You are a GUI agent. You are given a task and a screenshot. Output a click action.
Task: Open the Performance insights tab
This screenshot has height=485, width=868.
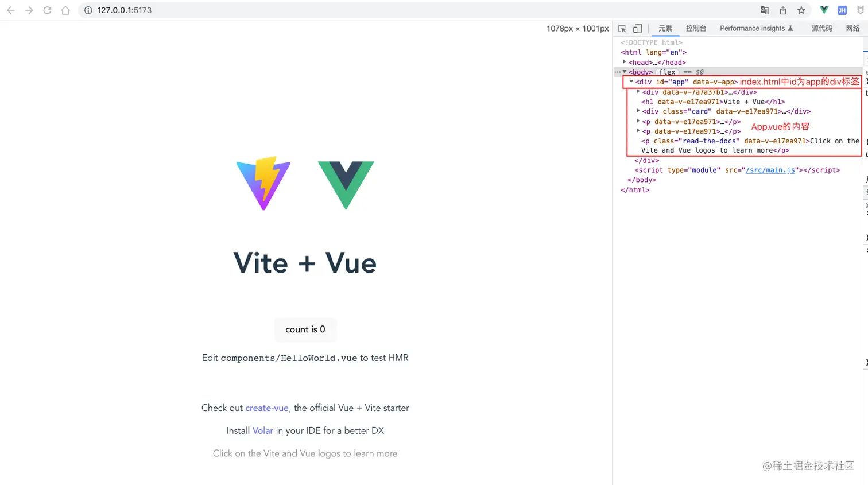(757, 29)
